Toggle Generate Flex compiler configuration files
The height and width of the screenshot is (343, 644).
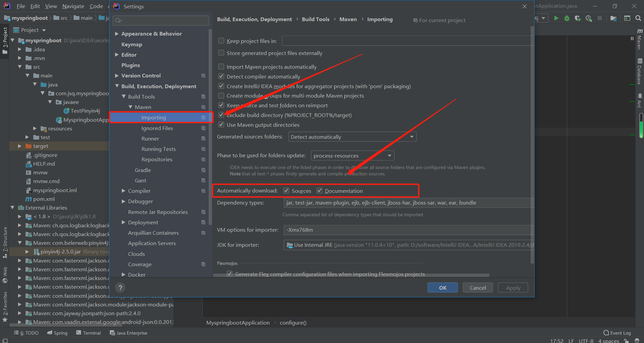[229, 274]
